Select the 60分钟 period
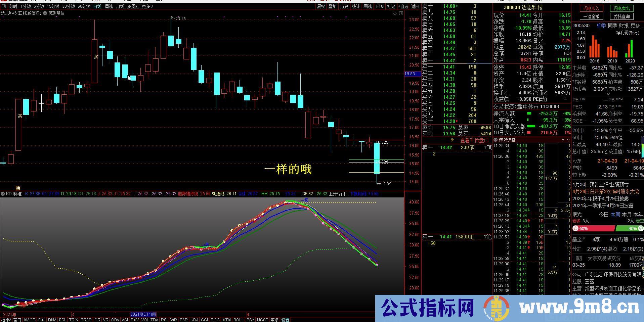 point(84,6)
